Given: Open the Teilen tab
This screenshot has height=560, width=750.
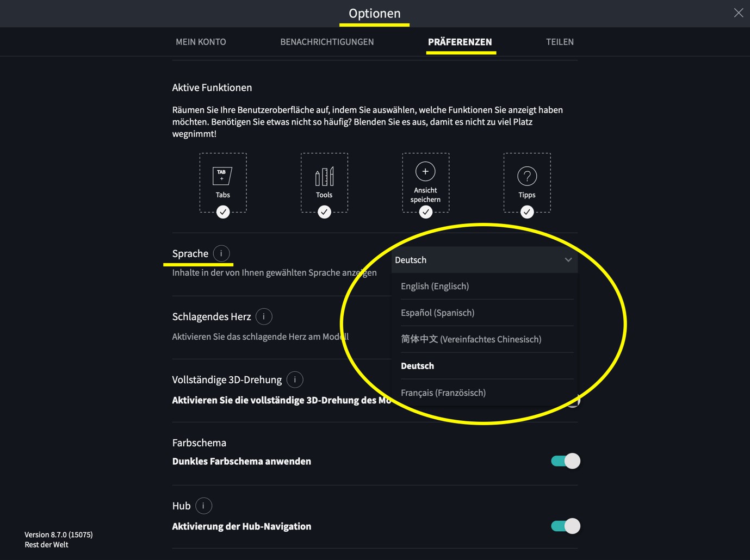Looking at the screenshot, I should 560,41.
